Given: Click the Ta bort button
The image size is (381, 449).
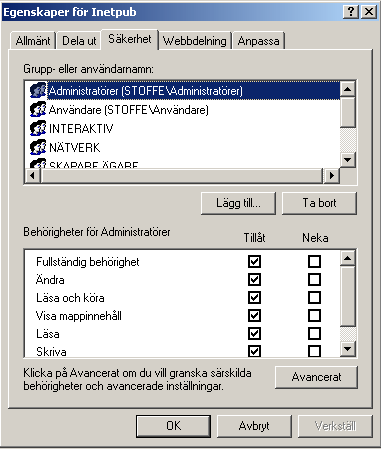Looking at the screenshot, I should click(319, 203).
